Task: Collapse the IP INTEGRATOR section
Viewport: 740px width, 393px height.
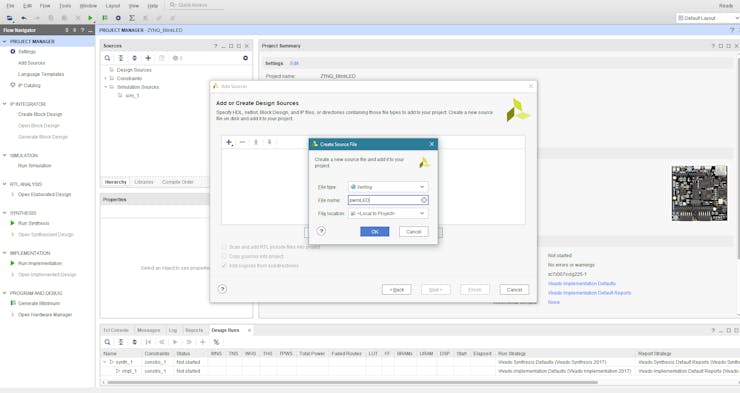Action: pos(5,104)
